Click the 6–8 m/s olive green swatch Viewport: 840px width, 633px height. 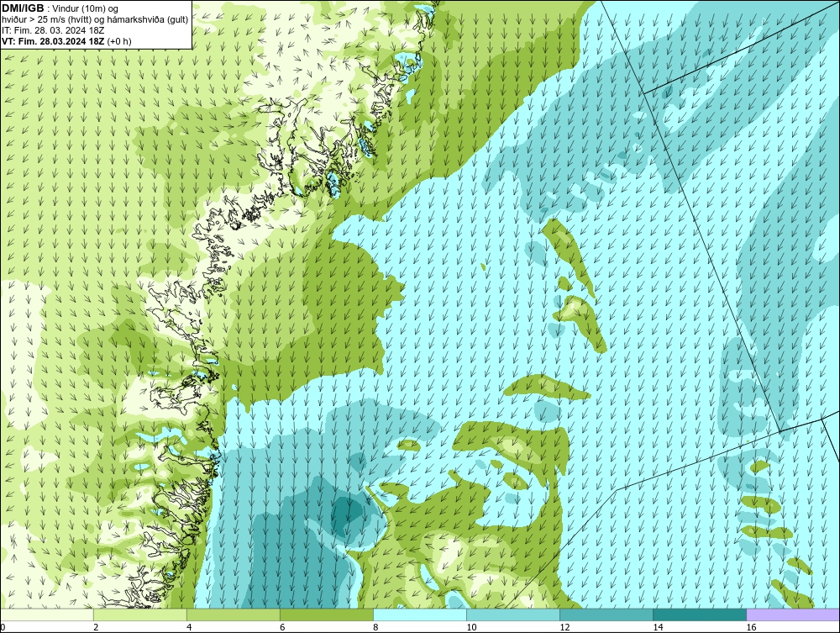pyautogui.click(x=327, y=615)
